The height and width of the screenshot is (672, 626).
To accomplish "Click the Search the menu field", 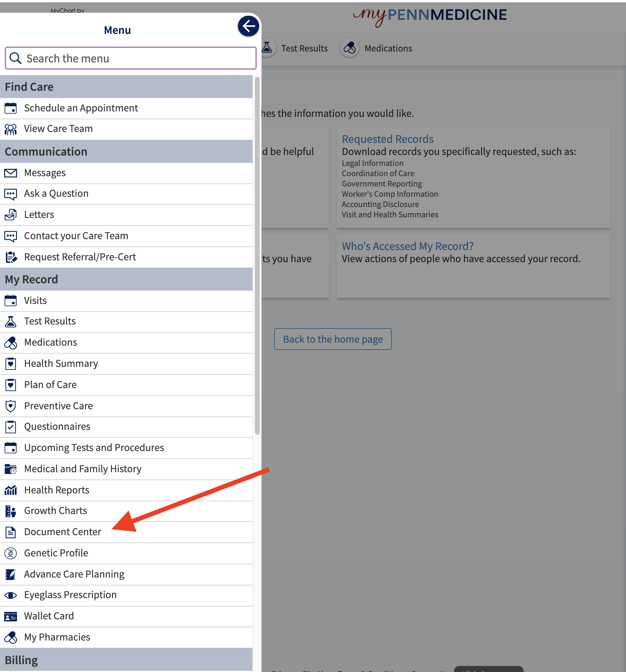I will [x=130, y=58].
